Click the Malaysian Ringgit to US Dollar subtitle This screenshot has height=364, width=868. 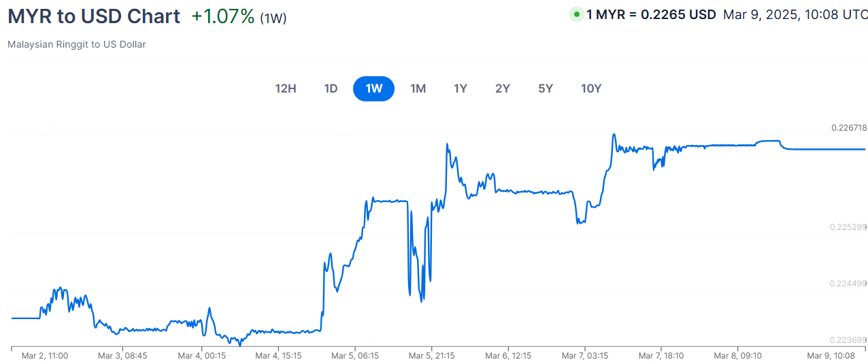click(77, 44)
